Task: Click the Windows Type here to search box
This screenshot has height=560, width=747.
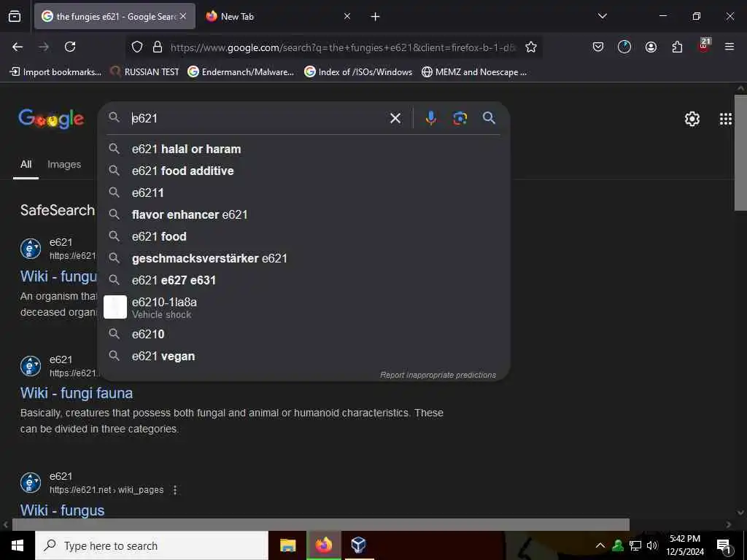Action: coord(152,545)
